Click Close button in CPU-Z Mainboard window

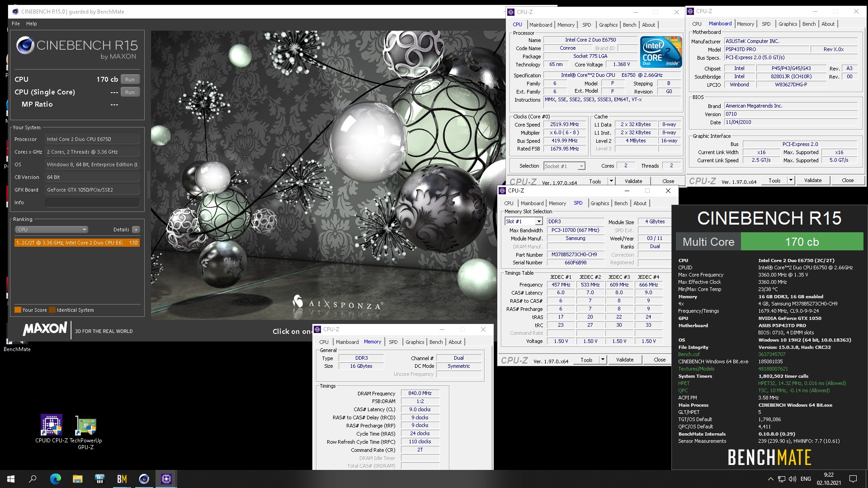coord(847,180)
